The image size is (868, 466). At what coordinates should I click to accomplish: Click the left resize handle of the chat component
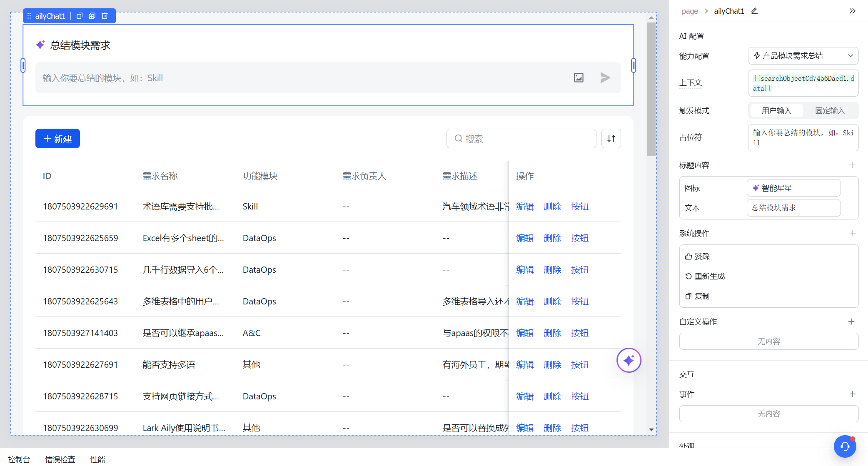[x=23, y=65]
